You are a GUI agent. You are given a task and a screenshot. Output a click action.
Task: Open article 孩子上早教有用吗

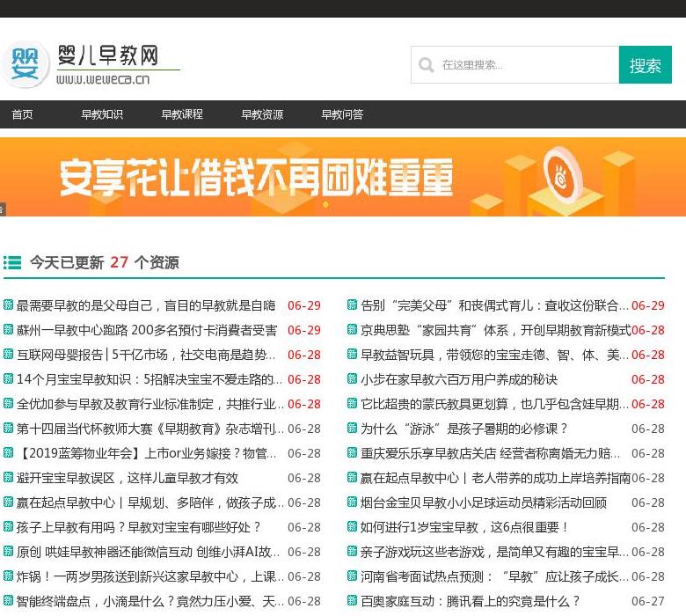coord(139,527)
